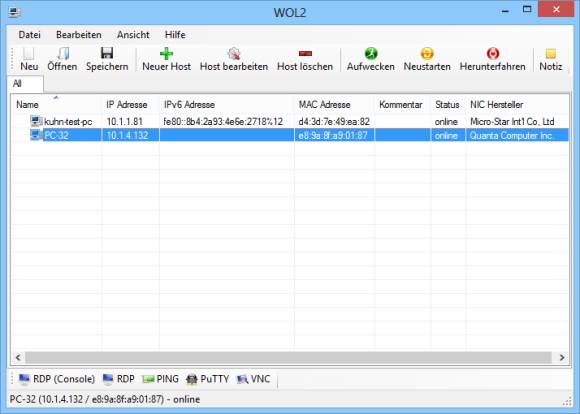Click the horizontal scrollbar right arrow
The width and height of the screenshot is (580, 414).
point(562,357)
